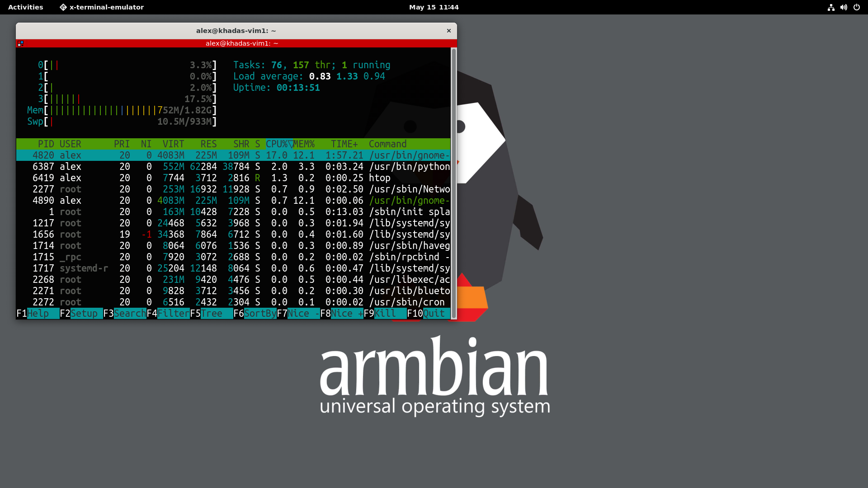Select process 1715 _rpc rpcbind row

pos(233,257)
